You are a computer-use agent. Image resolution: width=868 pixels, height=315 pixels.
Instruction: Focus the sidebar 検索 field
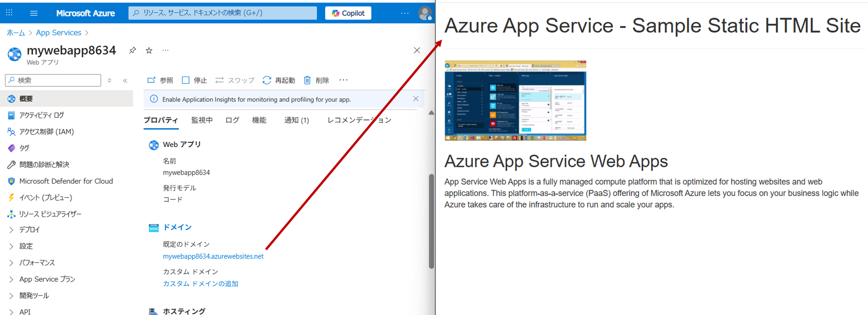point(53,80)
